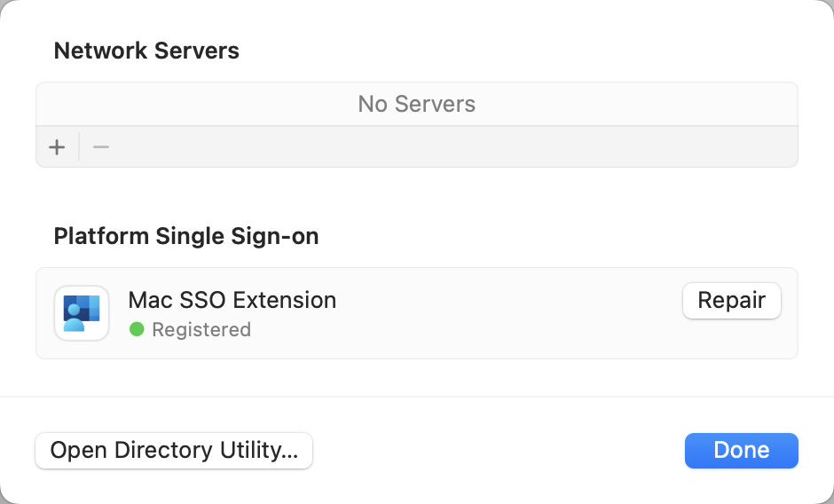Repair the Mac SSO Extension registration
The height and width of the screenshot is (504, 834).
pyautogui.click(x=731, y=301)
